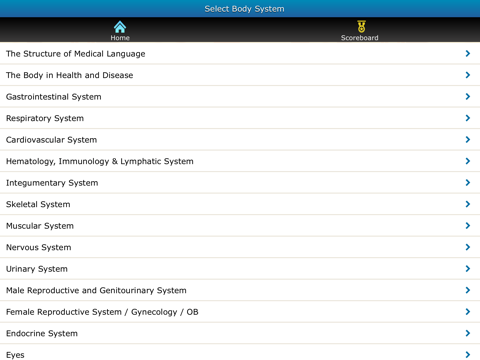480x360 pixels.
Task: Tap the Respiratory System row chevron
Action: point(468,118)
